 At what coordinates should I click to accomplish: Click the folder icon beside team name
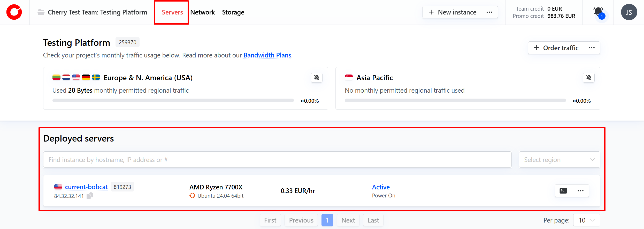point(41,12)
